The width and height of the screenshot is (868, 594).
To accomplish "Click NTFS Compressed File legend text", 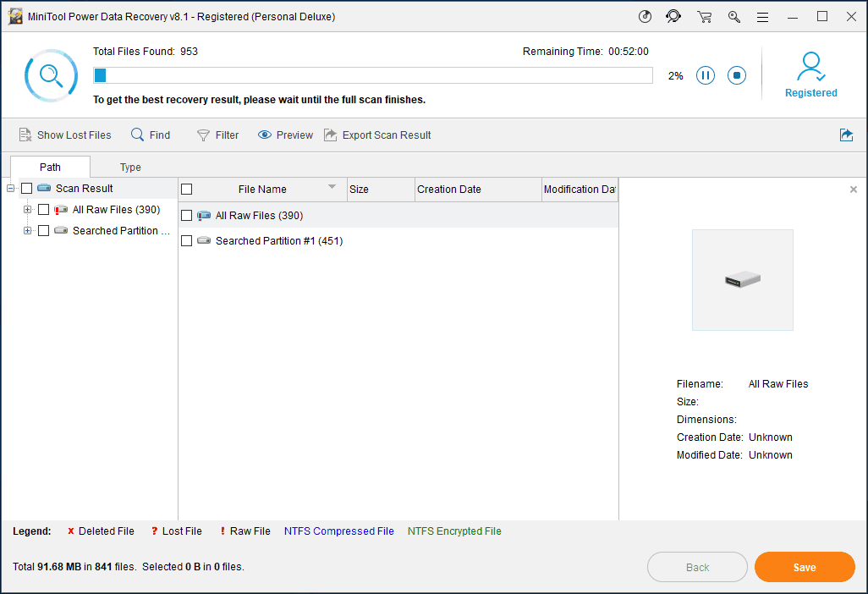I will click(338, 531).
